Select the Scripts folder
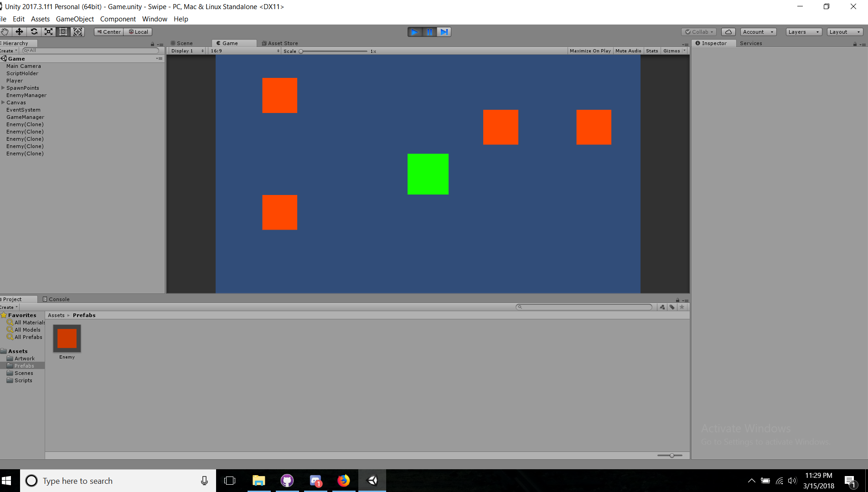Image resolution: width=868 pixels, height=492 pixels. pos(23,380)
